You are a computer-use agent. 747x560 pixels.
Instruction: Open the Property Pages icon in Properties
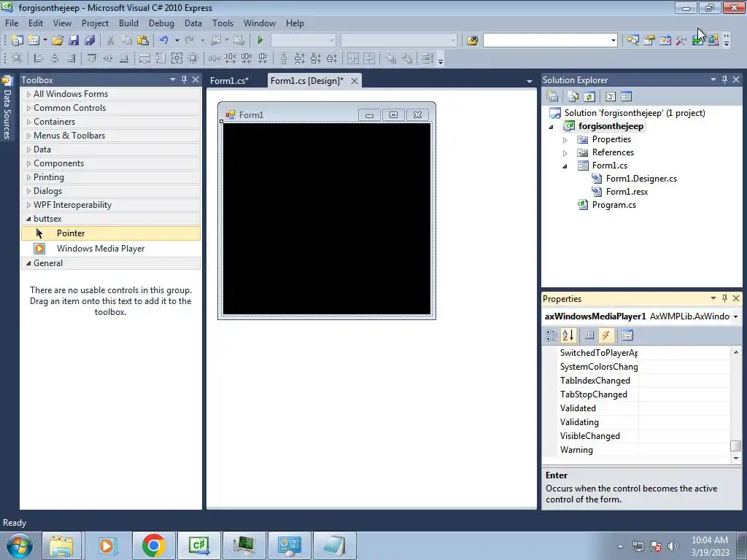click(x=627, y=335)
